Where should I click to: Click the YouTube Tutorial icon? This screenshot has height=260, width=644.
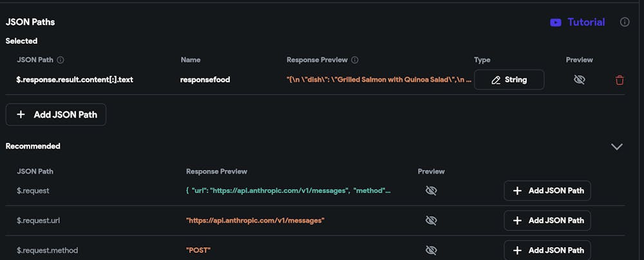click(x=555, y=23)
